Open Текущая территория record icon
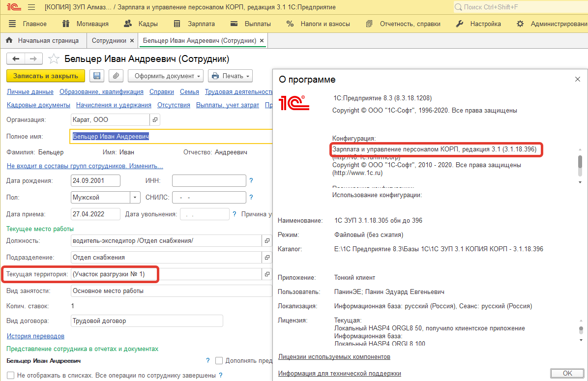This screenshot has height=381, width=588. coord(267,274)
